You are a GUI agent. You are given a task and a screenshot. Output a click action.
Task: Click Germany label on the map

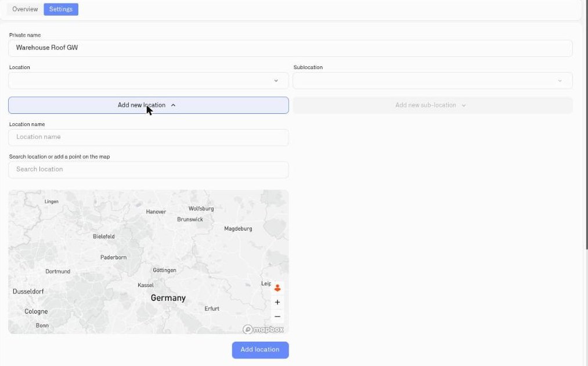[168, 297]
